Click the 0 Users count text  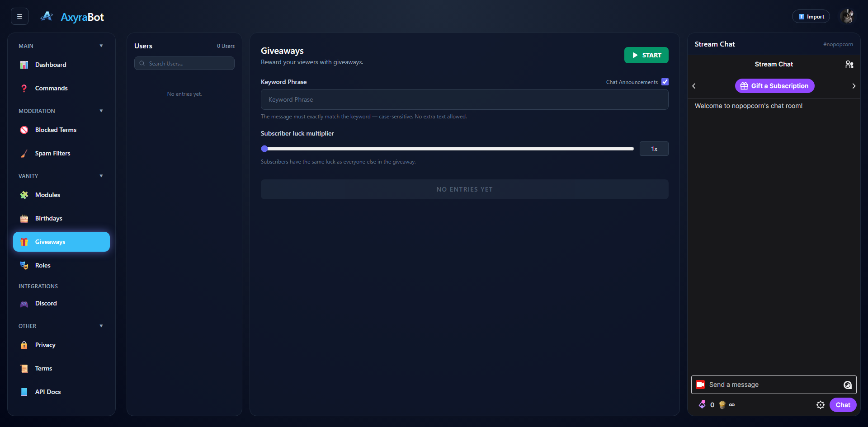point(226,46)
